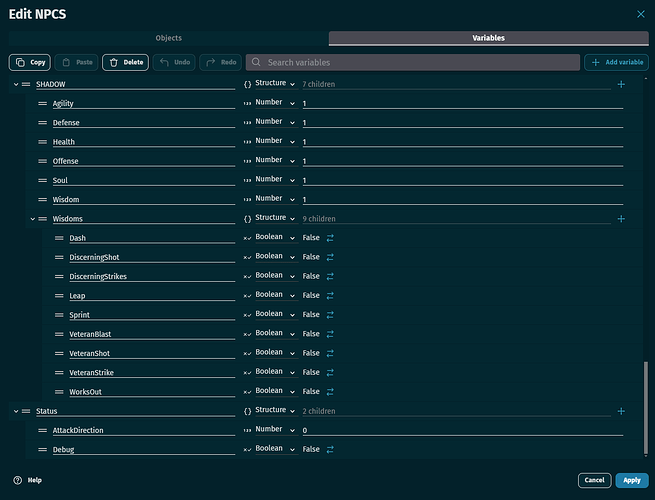The image size is (655, 500).
Task: Toggle the Debug boolean value
Action: pyautogui.click(x=330, y=449)
